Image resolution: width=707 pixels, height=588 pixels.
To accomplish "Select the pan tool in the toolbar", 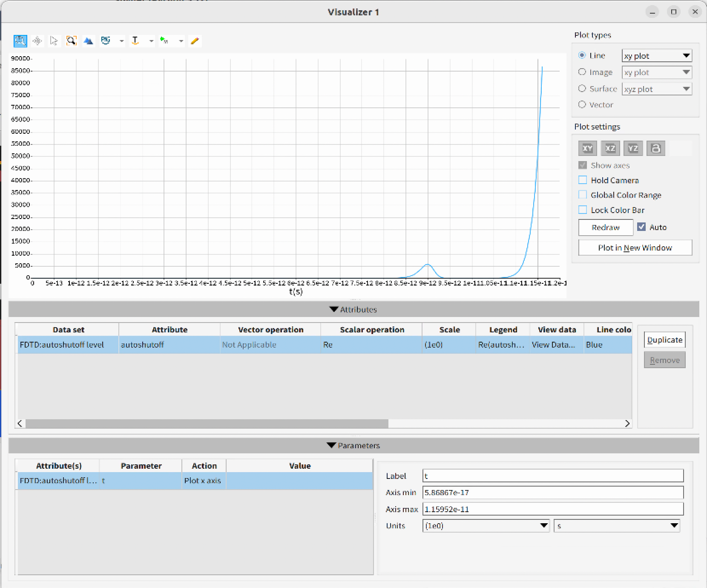I will click(x=37, y=41).
